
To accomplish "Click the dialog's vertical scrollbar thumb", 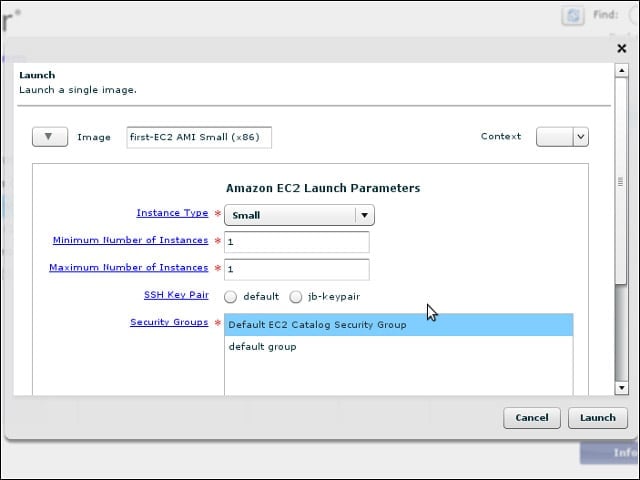I will pos(621,182).
